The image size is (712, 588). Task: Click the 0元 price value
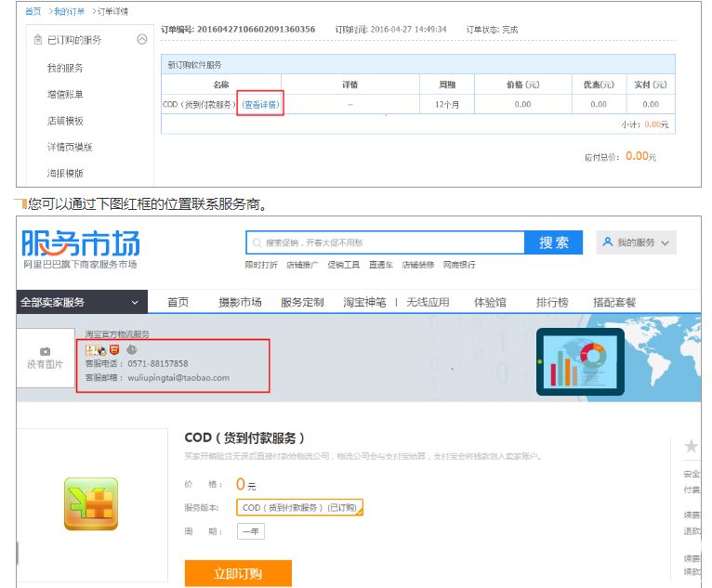tap(245, 485)
